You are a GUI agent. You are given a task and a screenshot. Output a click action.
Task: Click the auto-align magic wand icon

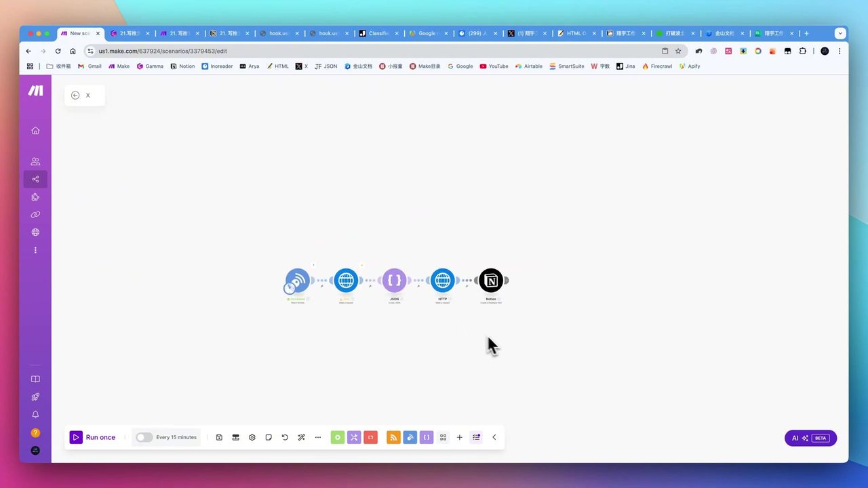point(301,438)
